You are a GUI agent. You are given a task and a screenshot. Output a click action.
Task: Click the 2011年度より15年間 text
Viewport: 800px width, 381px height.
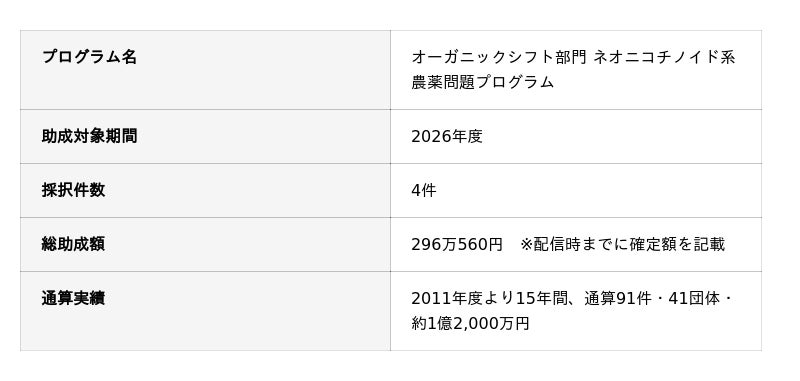[487, 298]
